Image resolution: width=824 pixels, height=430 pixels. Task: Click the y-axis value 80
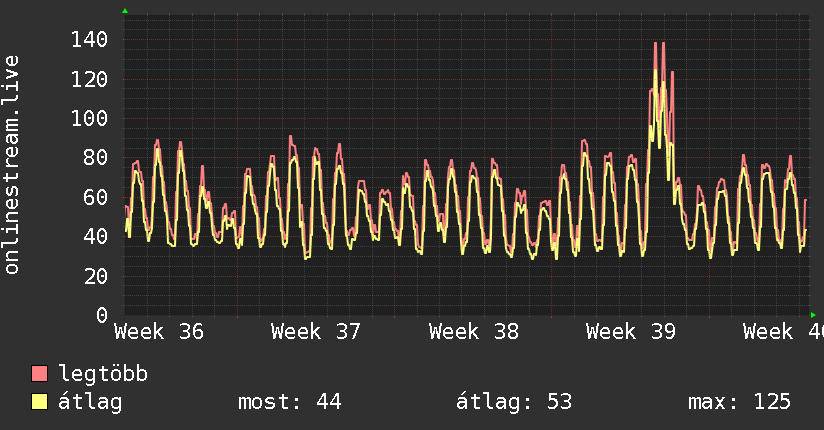pos(96,158)
